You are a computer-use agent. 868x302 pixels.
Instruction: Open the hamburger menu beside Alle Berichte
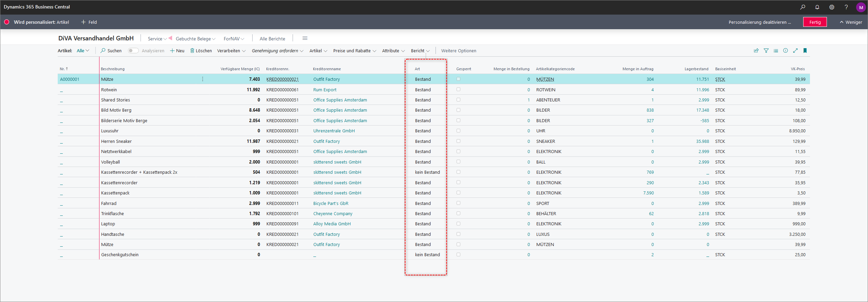pyautogui.click(x=305, y=38)
